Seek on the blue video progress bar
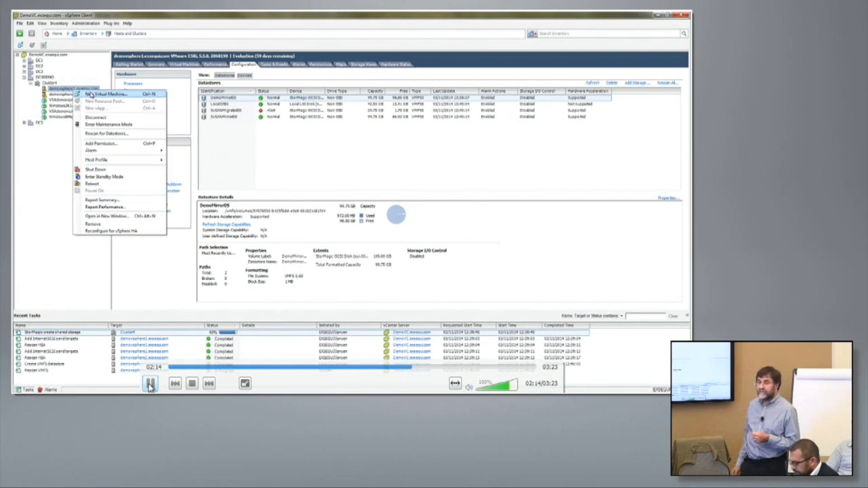Screen dimensions: 868x488 click(352, 367)
